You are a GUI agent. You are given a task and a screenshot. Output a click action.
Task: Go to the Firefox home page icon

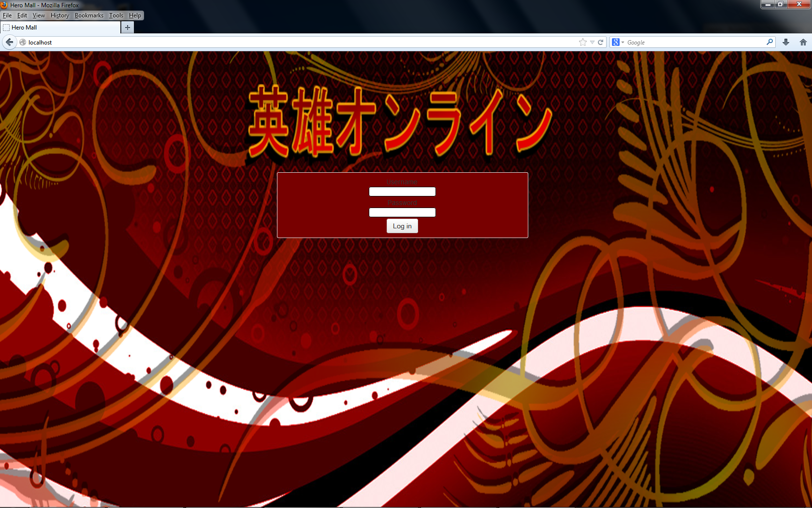[x=803, y=42]
